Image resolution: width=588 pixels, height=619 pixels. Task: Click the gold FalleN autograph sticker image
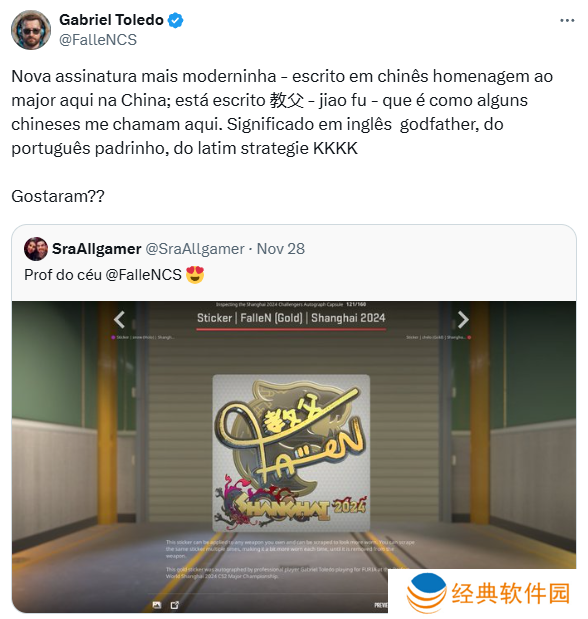pyautogui.click(x=291, y=453)
